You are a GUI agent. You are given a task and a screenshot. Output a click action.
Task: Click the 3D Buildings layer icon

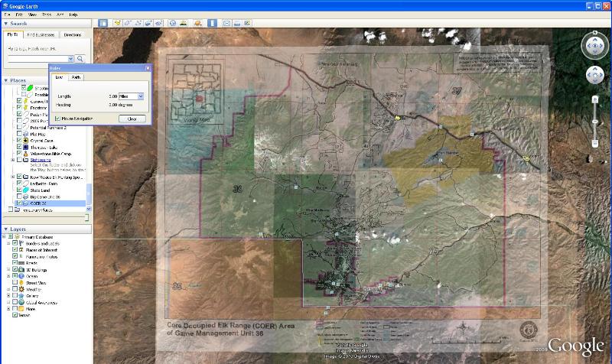pyautogui.click(x=21, y=270)
